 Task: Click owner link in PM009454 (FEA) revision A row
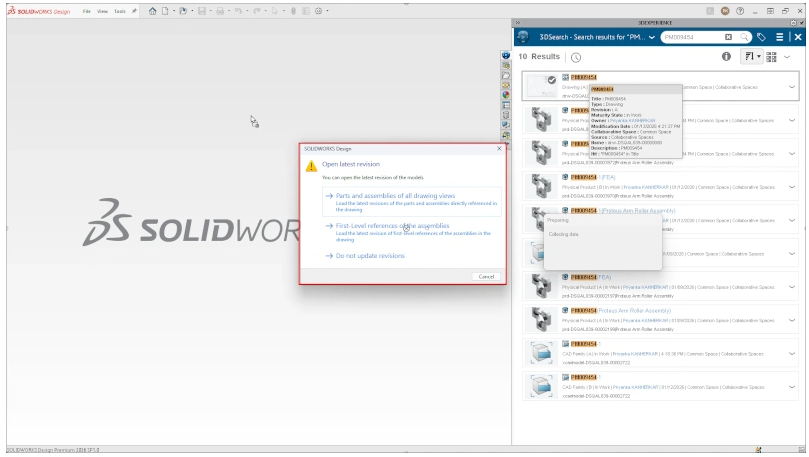tap(645, 287)
